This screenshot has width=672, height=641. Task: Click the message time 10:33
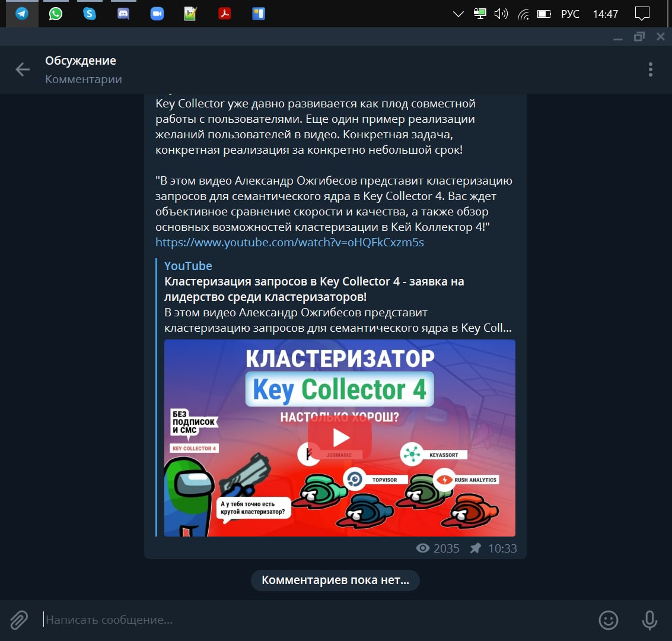[x=502, y=548]
